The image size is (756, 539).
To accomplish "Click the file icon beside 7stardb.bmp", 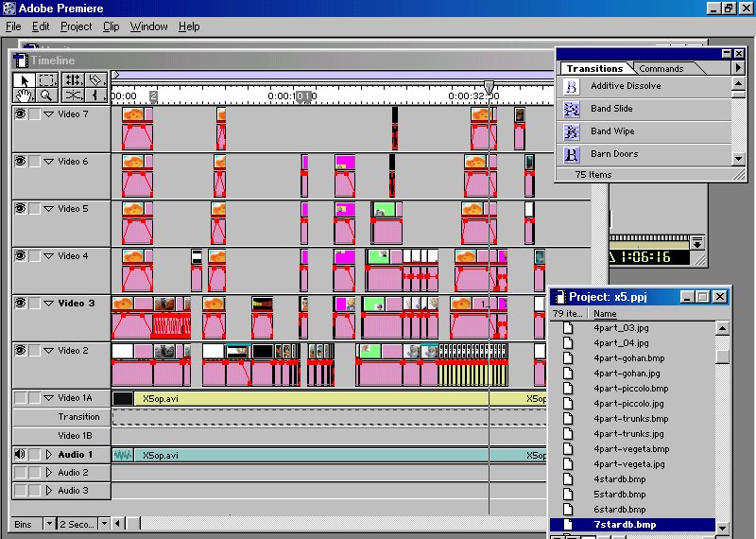I will [x=569, y=525].
